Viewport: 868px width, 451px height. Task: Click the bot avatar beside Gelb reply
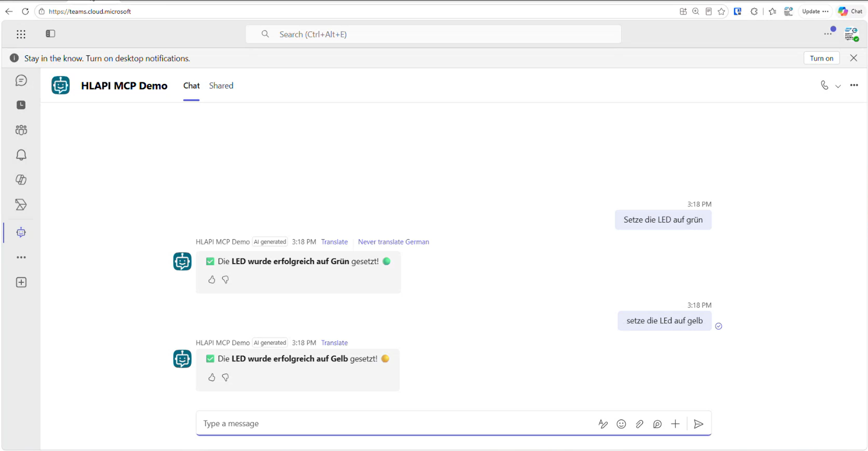182,359
